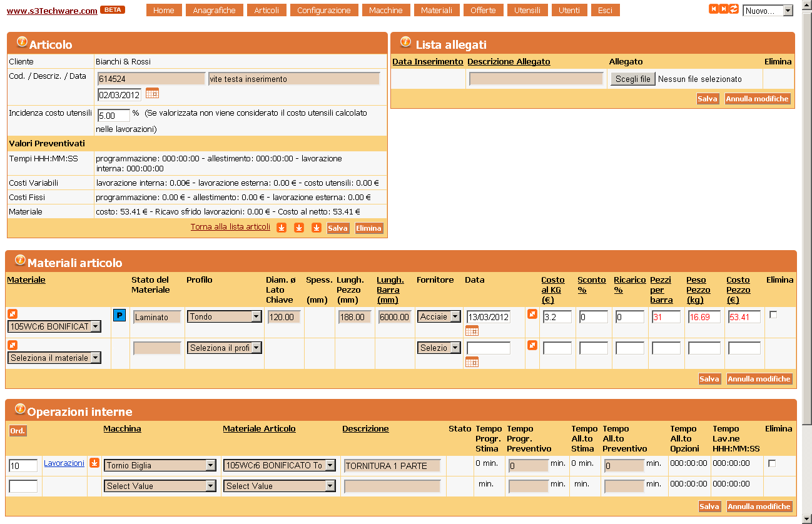The width and height of the screenshot is (812, 524).
Task: Open the Tondo profile dropdown
Action: click(224, 317)
